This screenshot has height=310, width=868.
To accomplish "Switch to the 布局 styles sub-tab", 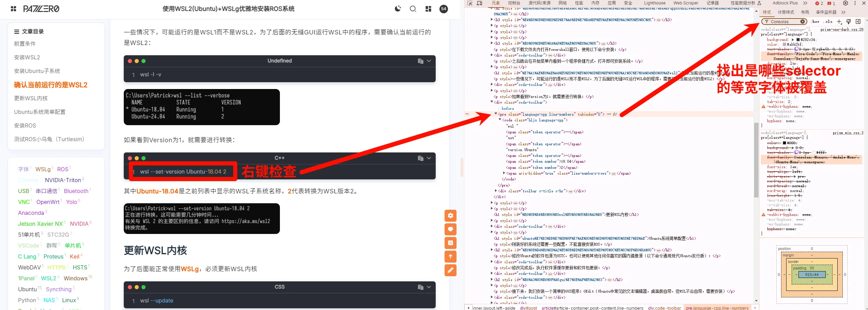I will click(x=805, y=12).
